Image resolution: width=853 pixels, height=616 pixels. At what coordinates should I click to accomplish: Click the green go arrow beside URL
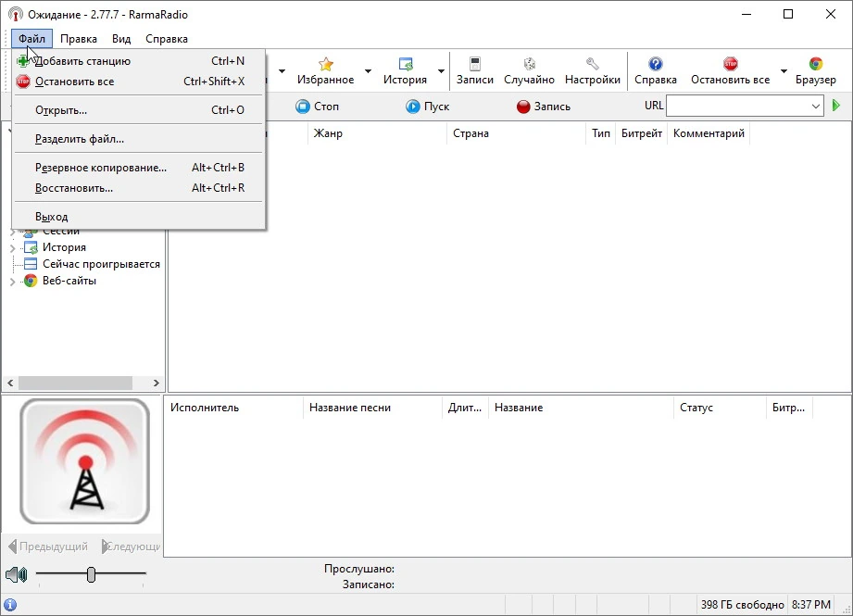(x=836, y=106)
